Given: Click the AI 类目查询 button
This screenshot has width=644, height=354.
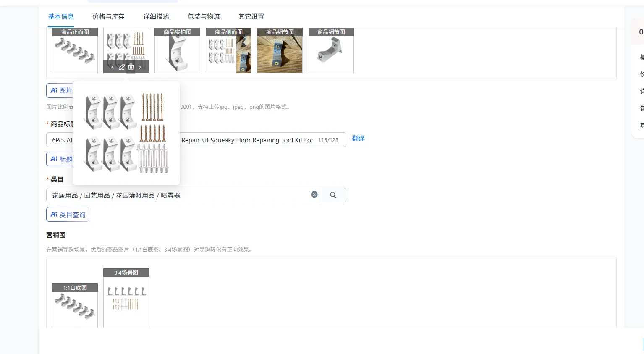Looking at the screenshot, I should [x=68, y=215].
